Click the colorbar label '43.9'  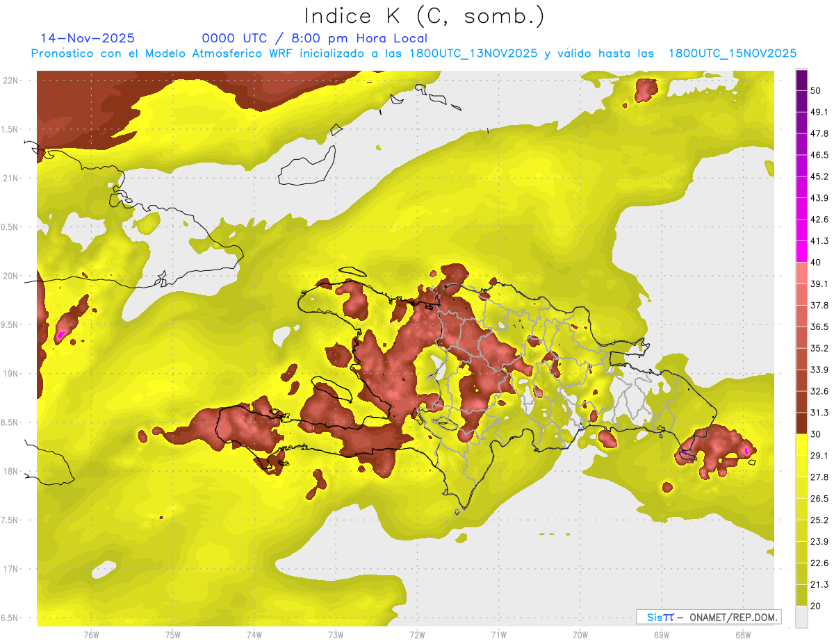pos(819,198)
